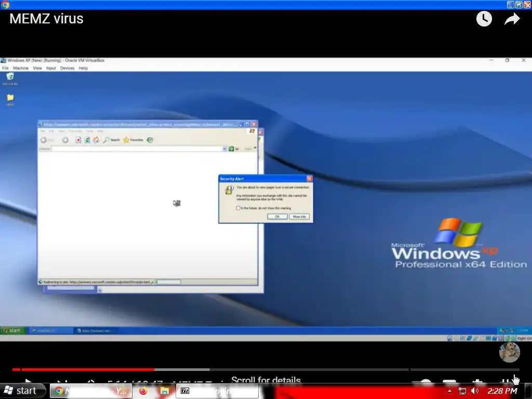Click More Info in Security Alert dialog
This screenshot has width=532, height=399.
coord(299,217)
